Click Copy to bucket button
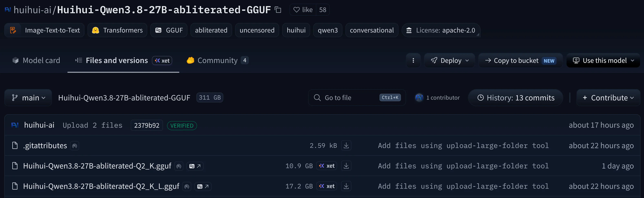 coord(520,60)
